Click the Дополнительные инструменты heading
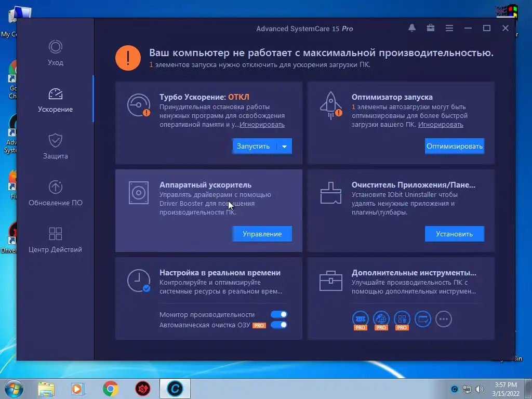The image size is (532, 399). pyautogui.click(x=414, y=273)
